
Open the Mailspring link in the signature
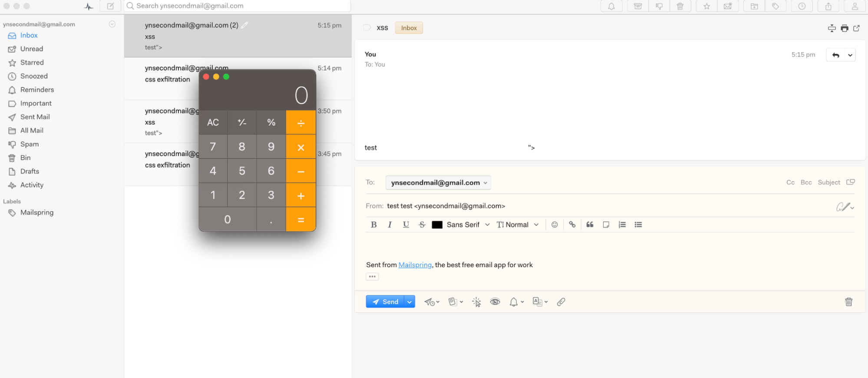click(415, 265)
